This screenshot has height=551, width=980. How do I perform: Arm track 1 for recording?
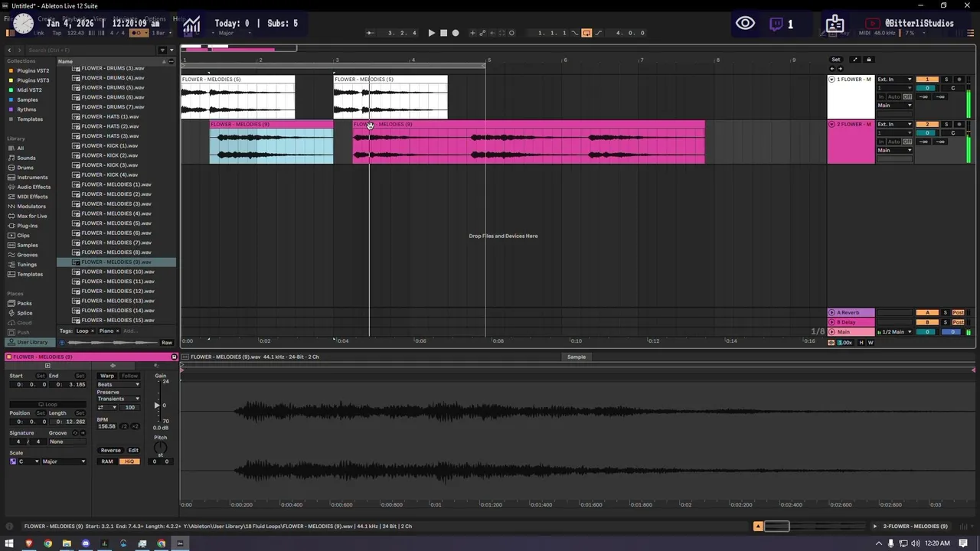[959, 80]
